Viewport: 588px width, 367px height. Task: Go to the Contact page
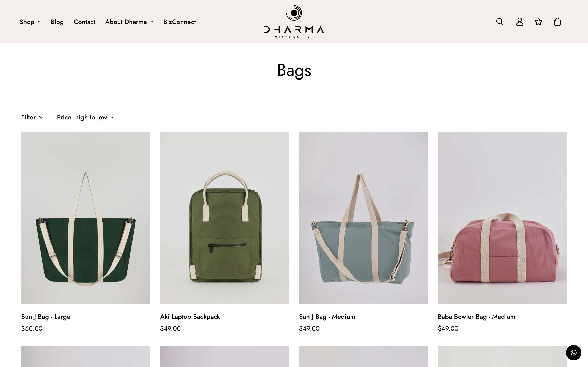click(84, 22)
